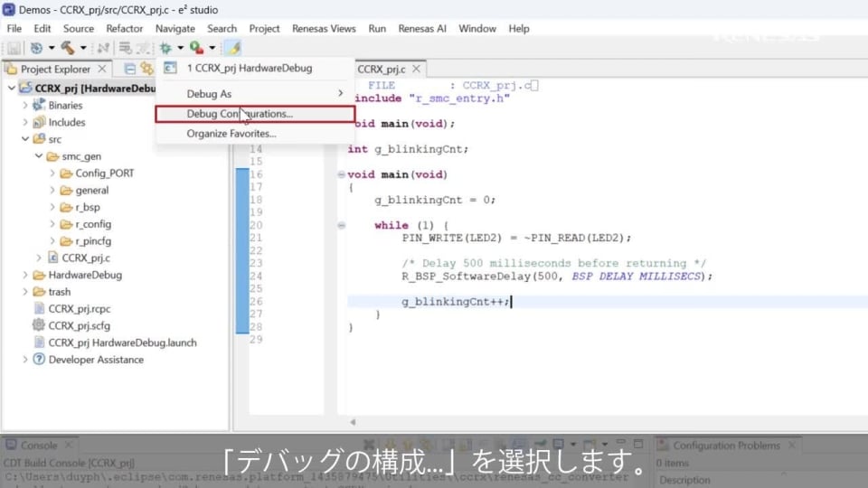Image resolution: width=868 pixels, height=488 pixels.
Task: Open the Renesas Views menu
Action: (x=324, y=28)
